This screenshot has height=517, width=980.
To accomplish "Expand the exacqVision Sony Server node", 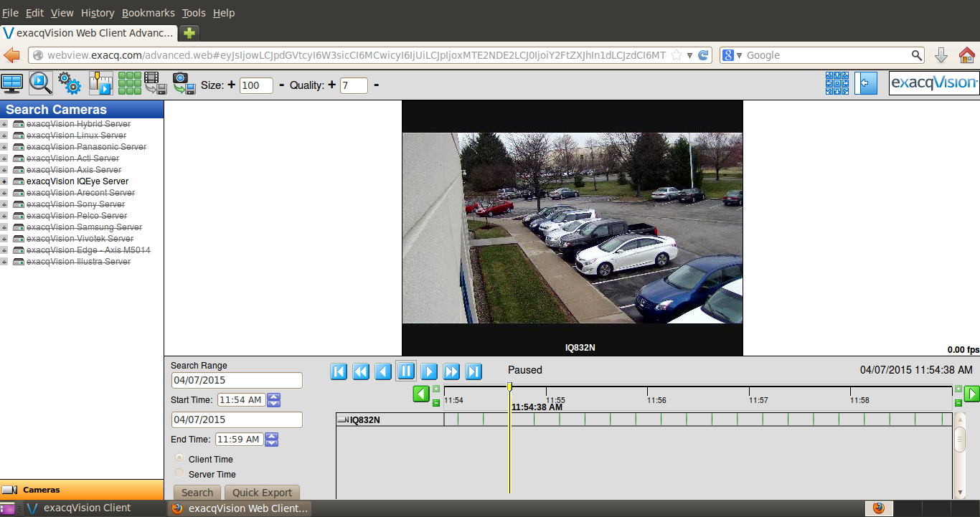I will [x=4, y=204].
